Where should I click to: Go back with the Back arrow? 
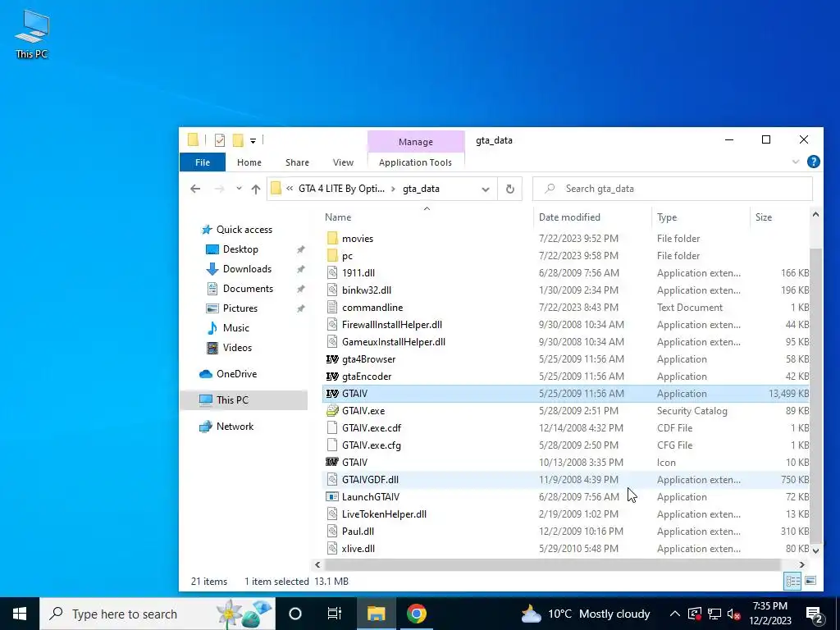click(195, 189)
